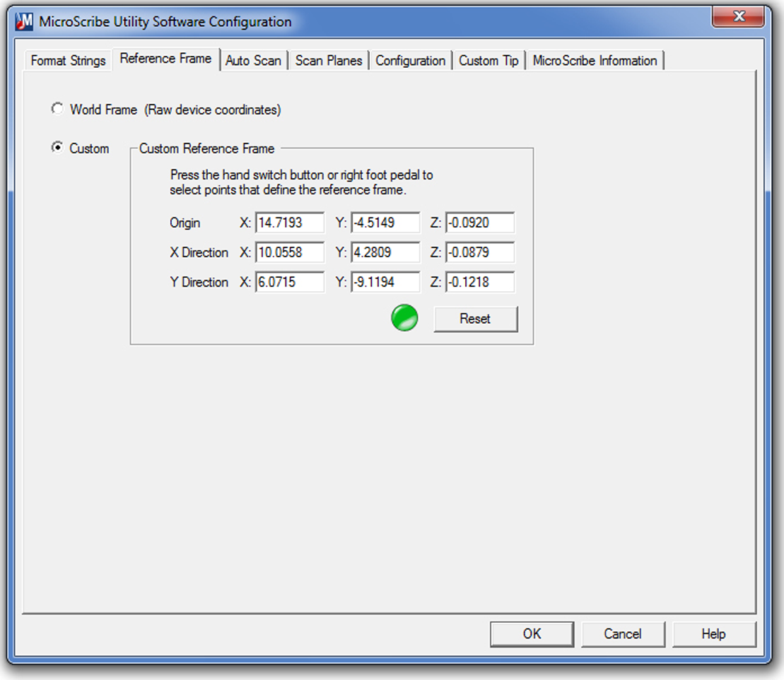
Task: Click Y Direction Y field -9.1194
Action: pyautogui.click(x=385, y=282)
